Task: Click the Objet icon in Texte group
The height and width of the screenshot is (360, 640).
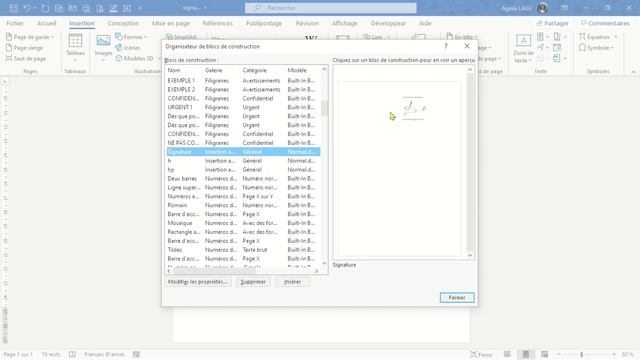Action: pyautogui.click(x=557, y=58)
